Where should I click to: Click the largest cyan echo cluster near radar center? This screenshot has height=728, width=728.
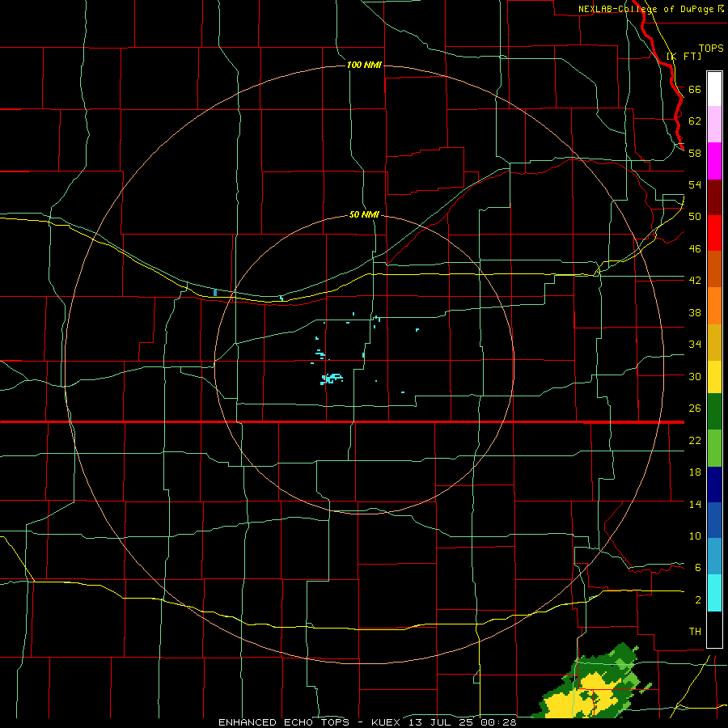click(x=332, y=379)
